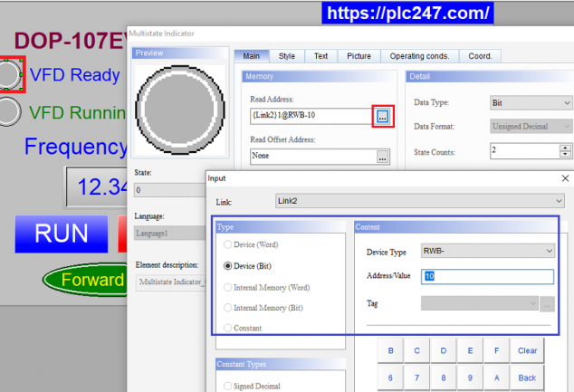Increase State Counts with up arrow
This screenshot has width=574, height=392.
point(566,148)
